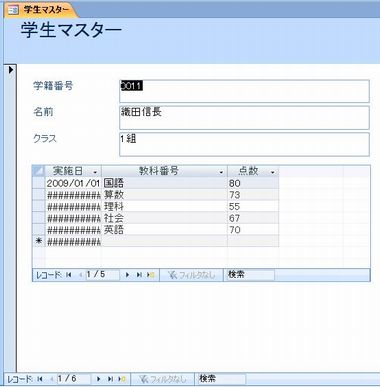
Task: Select the 2009/01/01 date cell
Action: 73,183
